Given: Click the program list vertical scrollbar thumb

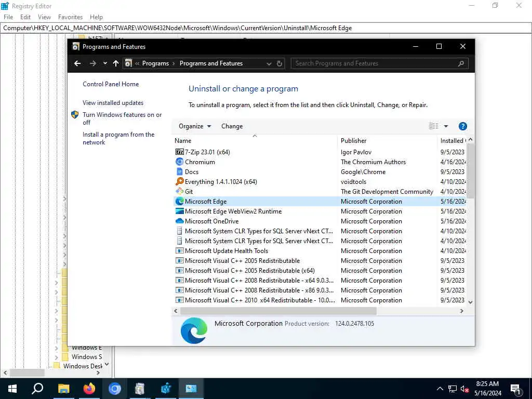Looking at the screenshot, I should point(470,170).
